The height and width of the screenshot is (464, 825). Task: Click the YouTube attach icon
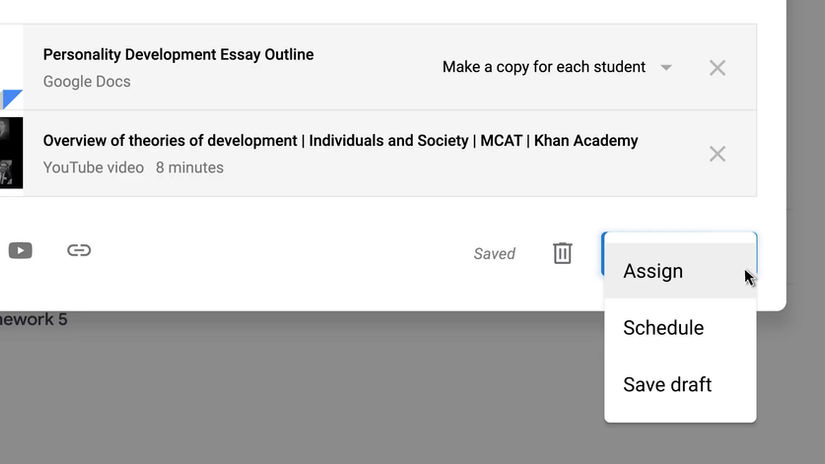point(21,250)
